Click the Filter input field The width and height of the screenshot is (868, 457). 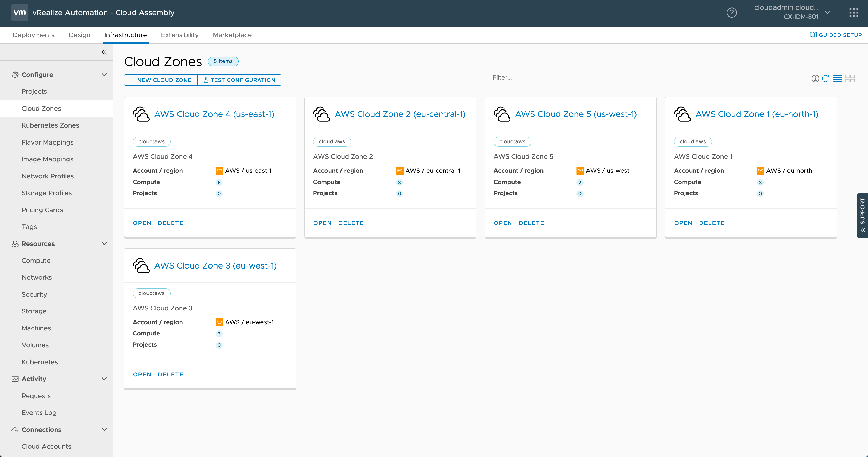tap(649, 77)
